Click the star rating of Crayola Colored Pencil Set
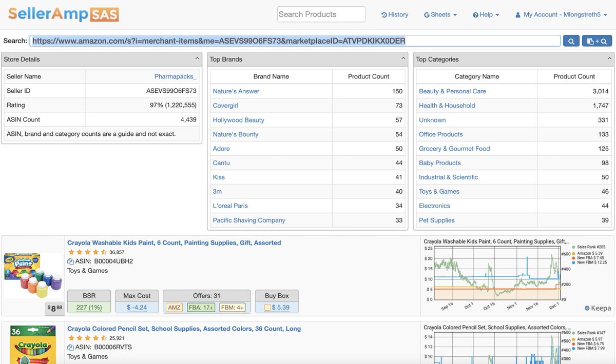The image size is (616, 364). tap(87, 338)
